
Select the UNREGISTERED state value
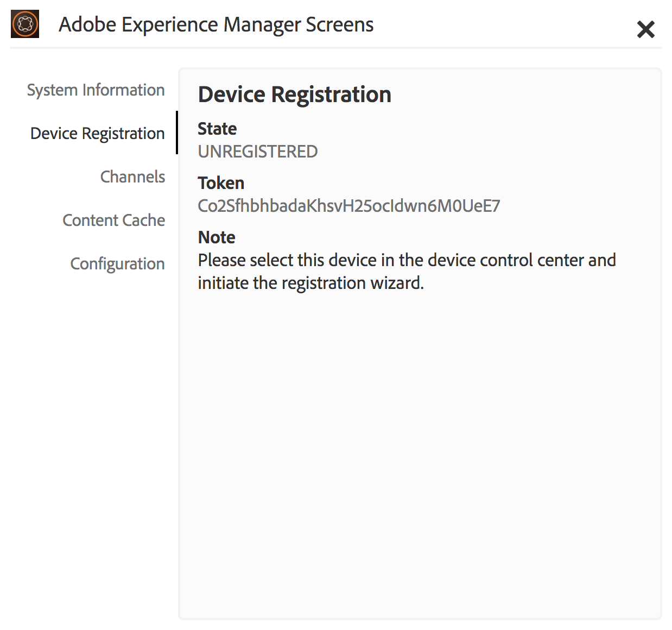(x=258, y=152)
